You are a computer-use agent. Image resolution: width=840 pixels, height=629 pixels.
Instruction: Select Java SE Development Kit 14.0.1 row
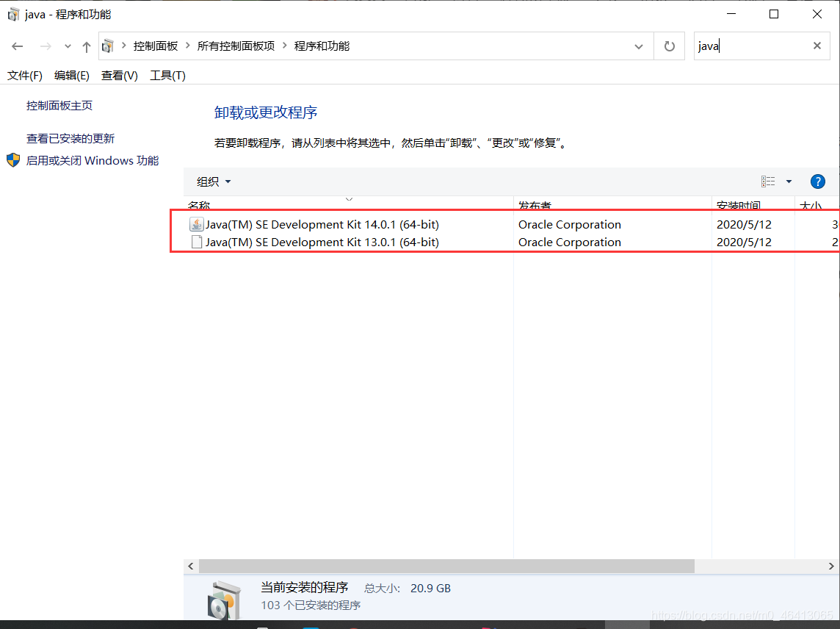pyautogui.click(x=513, y=225)
